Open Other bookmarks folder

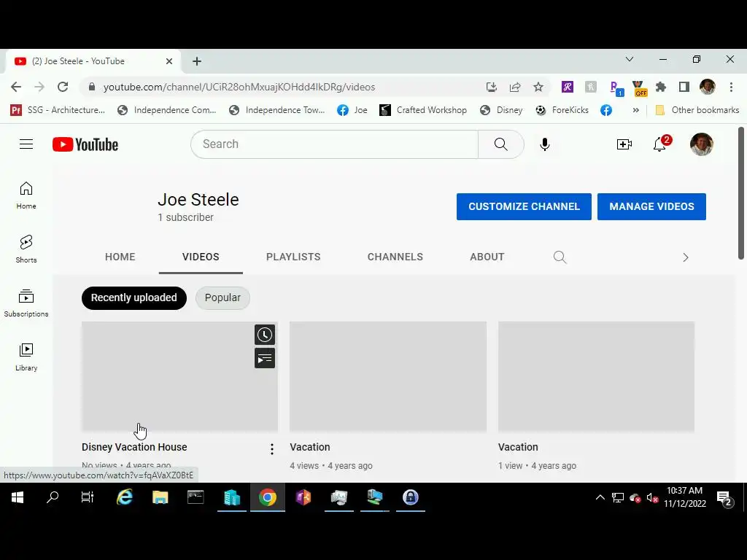(697, 110)
